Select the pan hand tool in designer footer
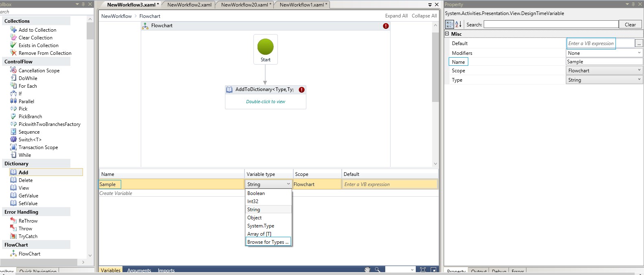The height and width of the screenshot is (275, 644). coord(367,270)
